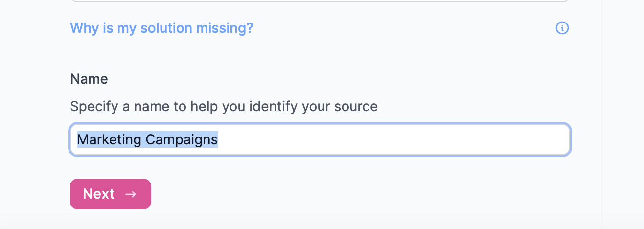Image resolution: width=644 pixels, height=229 pixels.
Task: Click the right end of the name input
Action: pyautogui.click(x=558, y=140)
